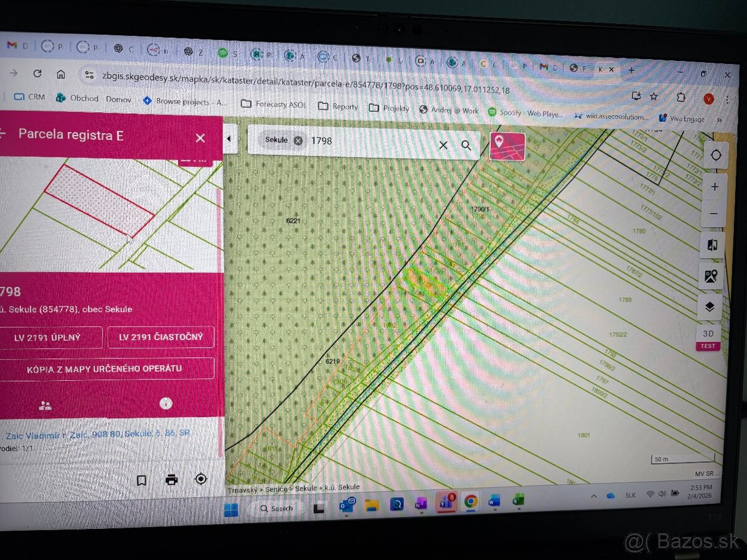Screen dimensions: 747x560
Task: Open the Google Maps street view tool
Action: pos(711,276)
